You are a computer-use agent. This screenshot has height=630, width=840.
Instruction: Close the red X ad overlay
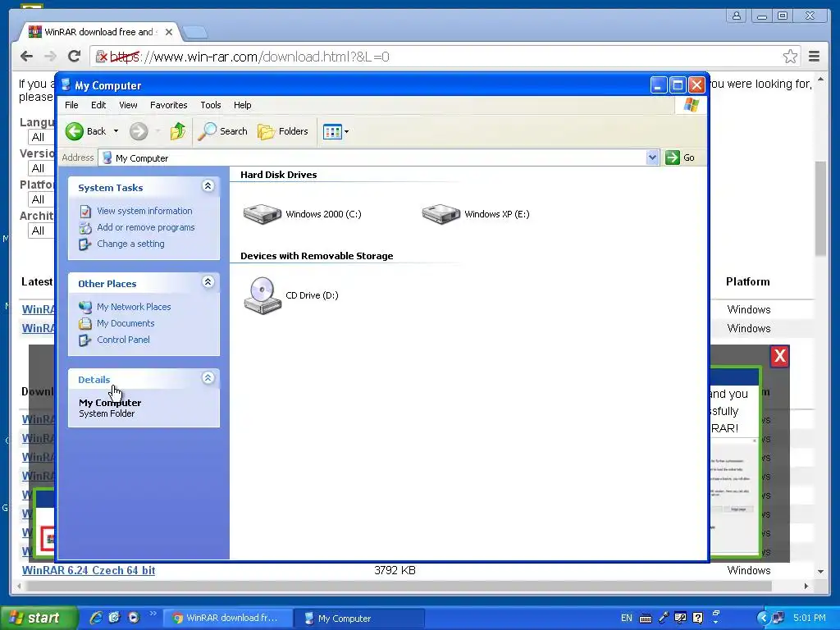779,356
